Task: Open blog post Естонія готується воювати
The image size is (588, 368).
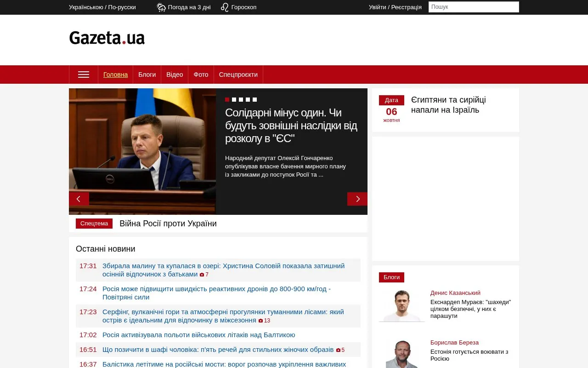Action: (469, 355)
